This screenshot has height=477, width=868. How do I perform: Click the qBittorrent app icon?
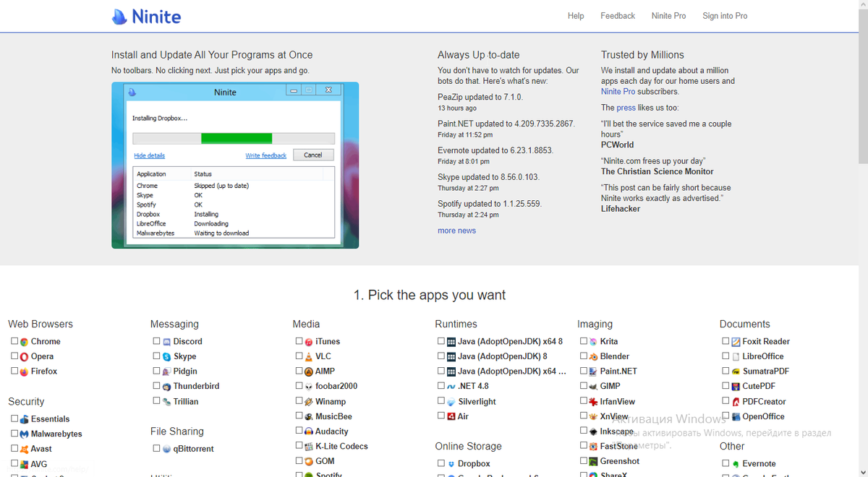tap(166, 449)
